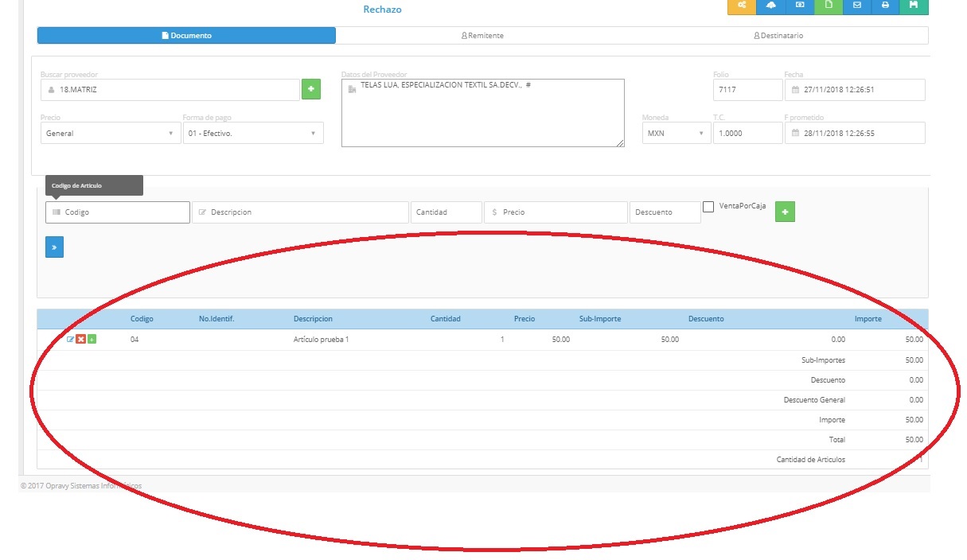The image size is (967, 560).
Task: Save the document with floppy disk icon
Action: (914, 6)
